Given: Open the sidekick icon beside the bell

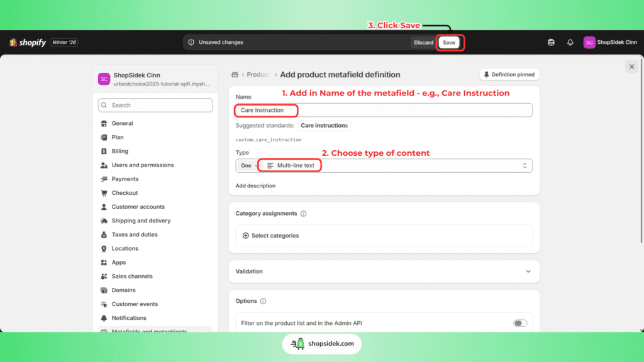Looking at the screenshot, I should tap(551, 43).
